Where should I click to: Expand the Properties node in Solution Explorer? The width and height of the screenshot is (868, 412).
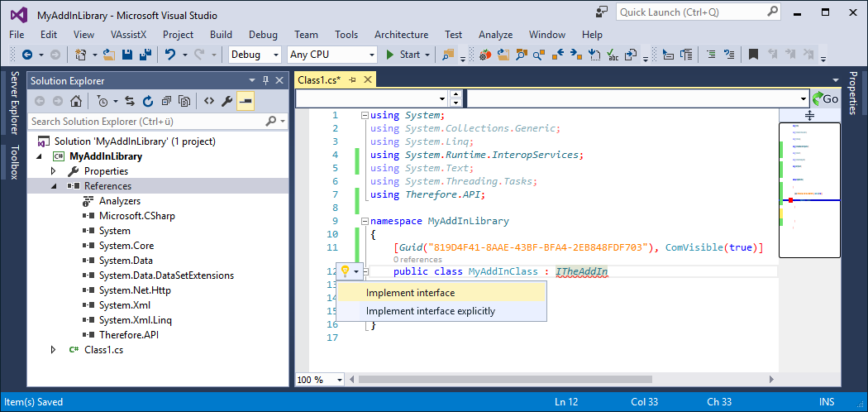point(54,171)
